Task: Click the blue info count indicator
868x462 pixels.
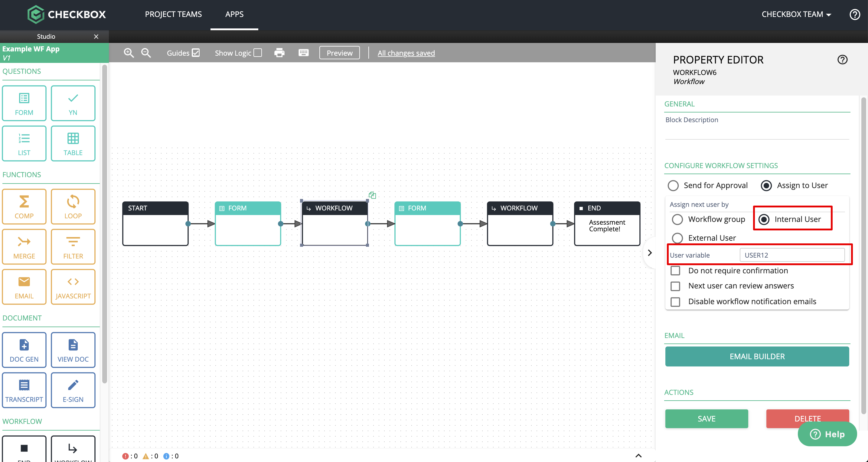Action: tap(171, 456)
